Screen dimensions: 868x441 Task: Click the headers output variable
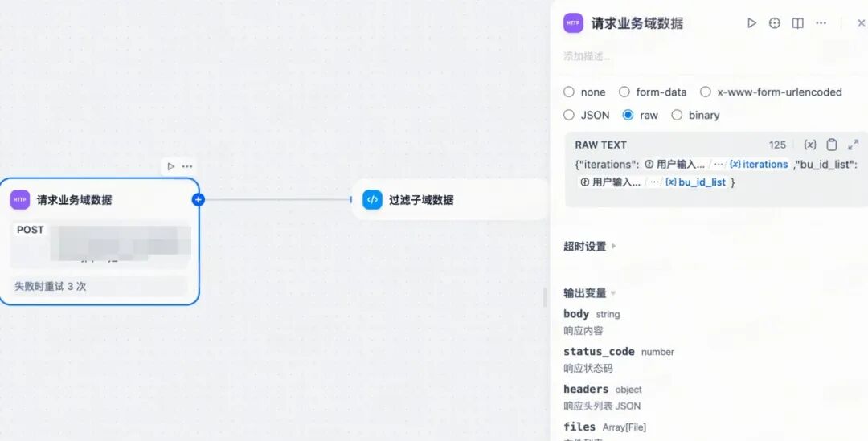pyautogui.click(x=586, y=389)
